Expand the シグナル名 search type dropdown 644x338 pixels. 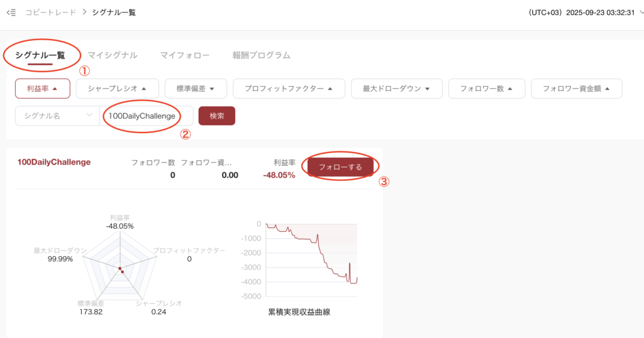[57, 116]
